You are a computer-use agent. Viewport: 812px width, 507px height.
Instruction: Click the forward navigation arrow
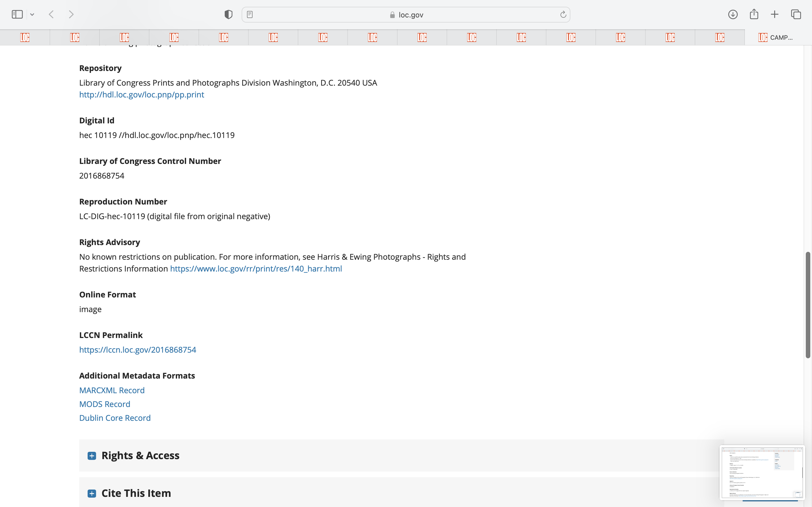point(71,14)
